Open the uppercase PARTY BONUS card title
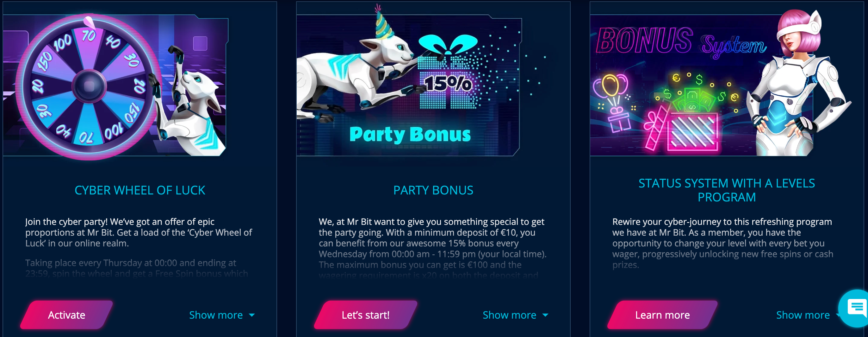 (433, 190)
